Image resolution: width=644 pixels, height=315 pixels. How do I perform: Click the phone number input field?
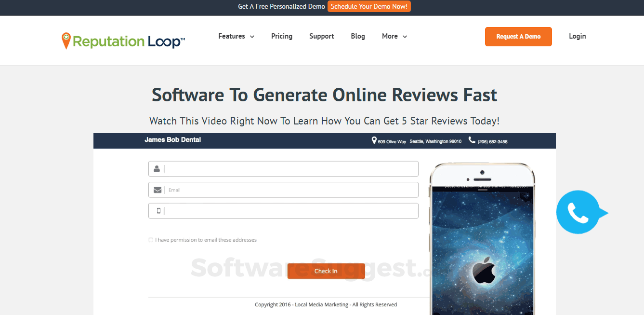(289, 210)
